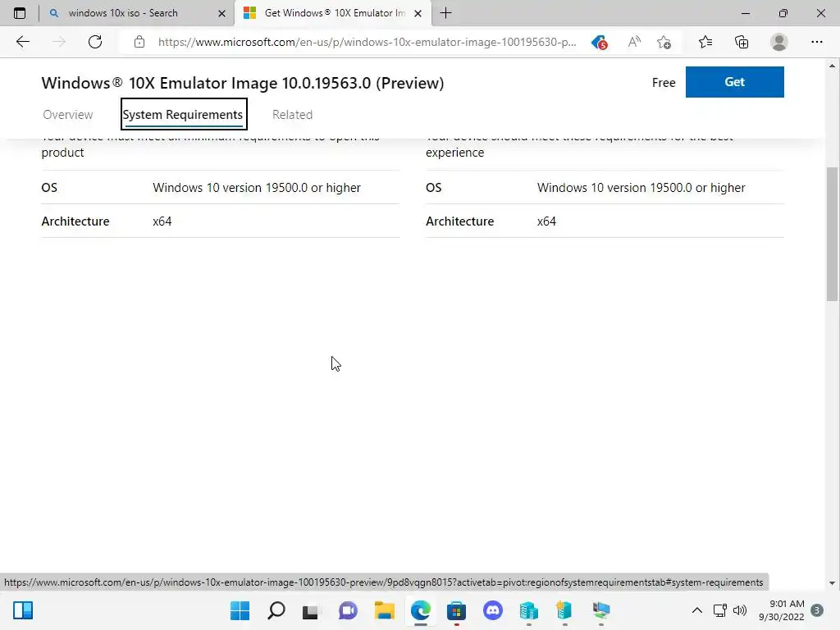Open Edge Settings and more menu
Viewport: 840px width, 630px height.
(816, 42)
